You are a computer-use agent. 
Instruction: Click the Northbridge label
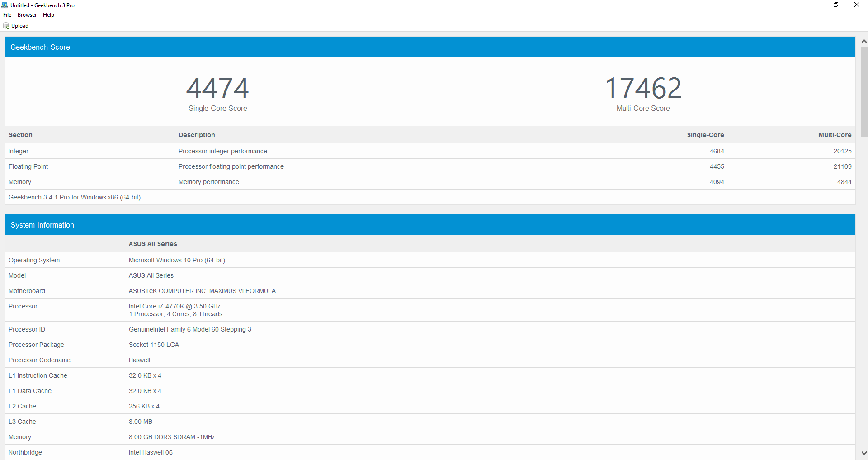point(25,452)
